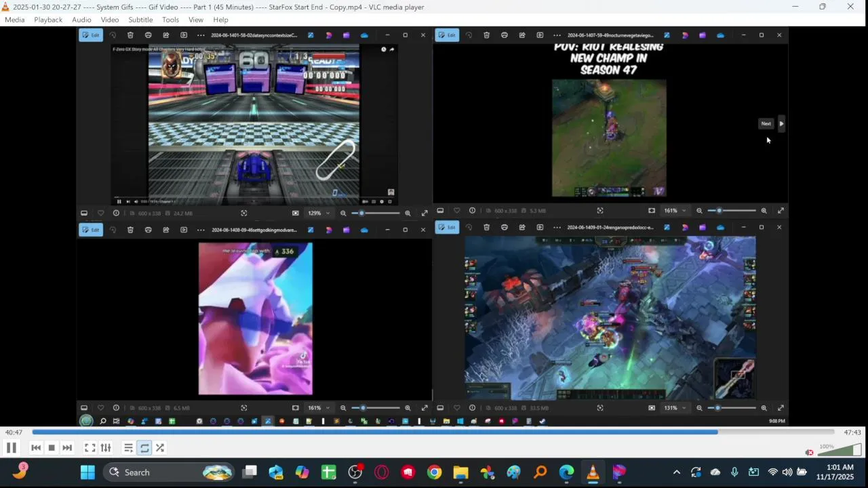Zoom in on the 131% Photos window
Image resolution: width=868 pixels, height=488 pixels.
(x=764, y=408)
